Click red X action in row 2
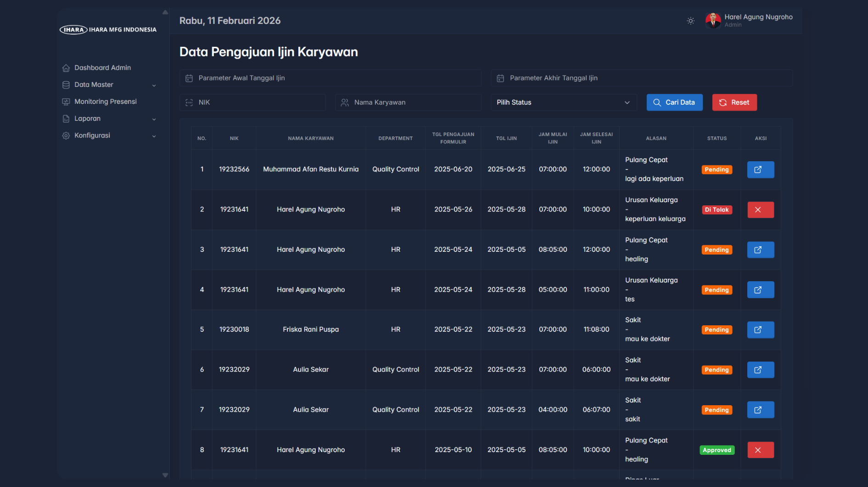This screenshot has height=487, width=868. coord(761,210)
